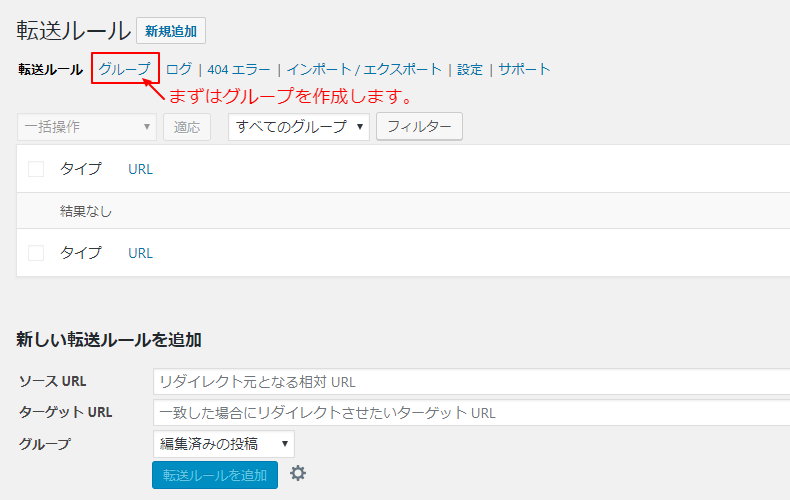790x500 pixels.
Task: Go to 404 エラー tab
Action: (239, 70)
